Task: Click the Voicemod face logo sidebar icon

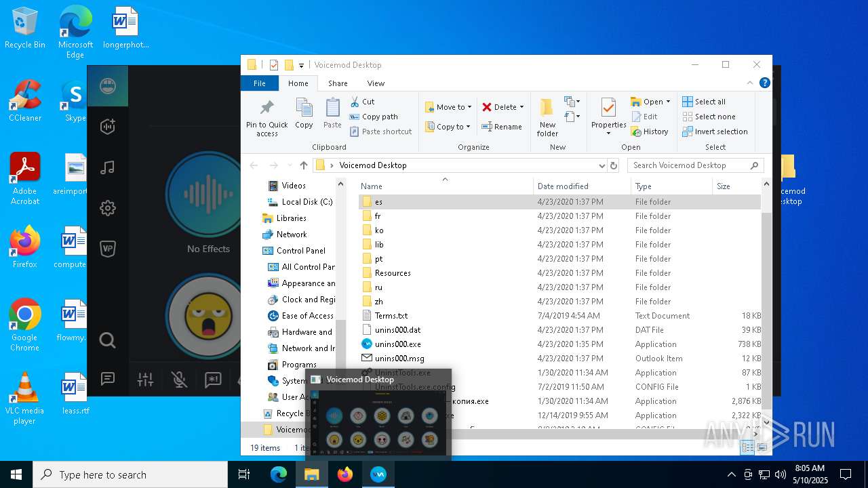Action: (x=108, y=86)
